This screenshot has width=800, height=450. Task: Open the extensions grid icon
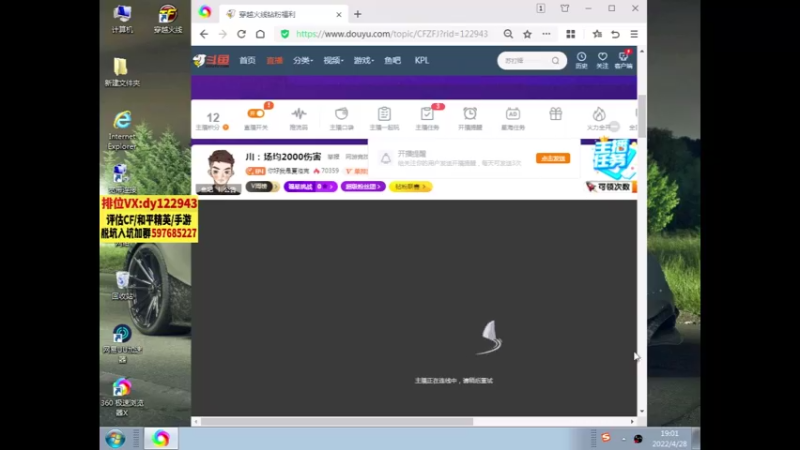(x=570, y=34)
